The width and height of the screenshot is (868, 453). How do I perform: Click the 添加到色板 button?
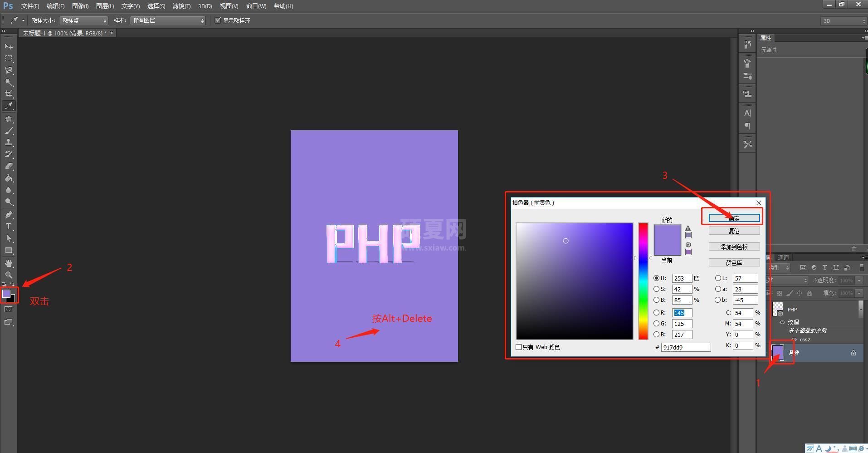[734, 247]
